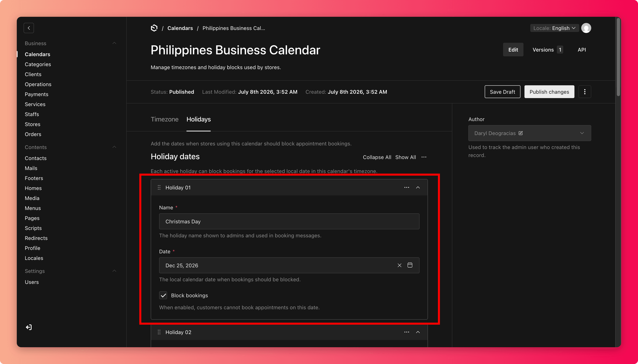Open the Holiday dates three-dot options

point(424,157)
